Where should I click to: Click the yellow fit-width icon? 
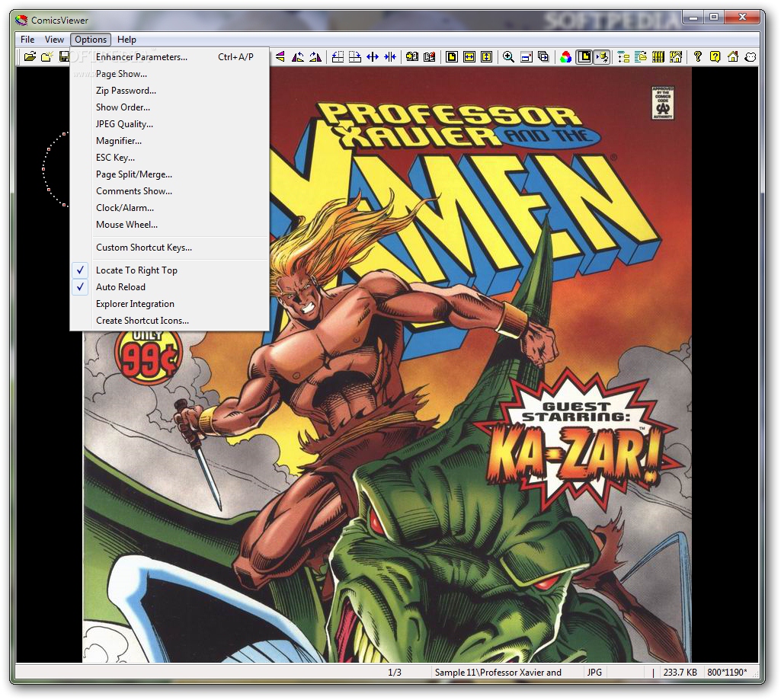469,57
